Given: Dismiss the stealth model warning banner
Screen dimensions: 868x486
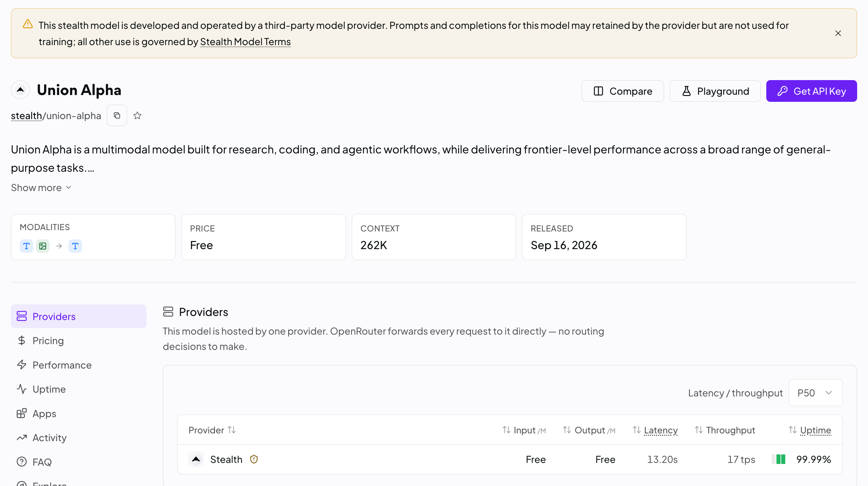Looking at the screenshot, I should (838, 33).
